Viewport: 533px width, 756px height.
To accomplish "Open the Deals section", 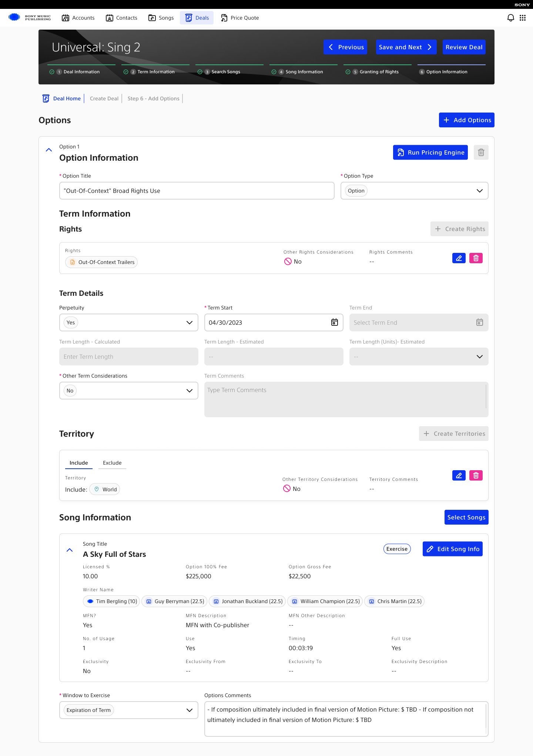I will click(197, 18).
